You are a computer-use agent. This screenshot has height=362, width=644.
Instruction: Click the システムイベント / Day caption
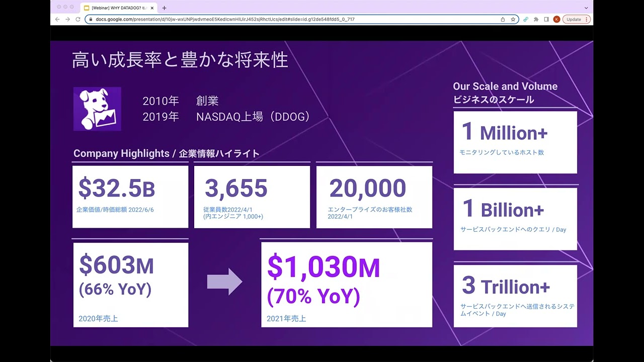coord(517,310)
